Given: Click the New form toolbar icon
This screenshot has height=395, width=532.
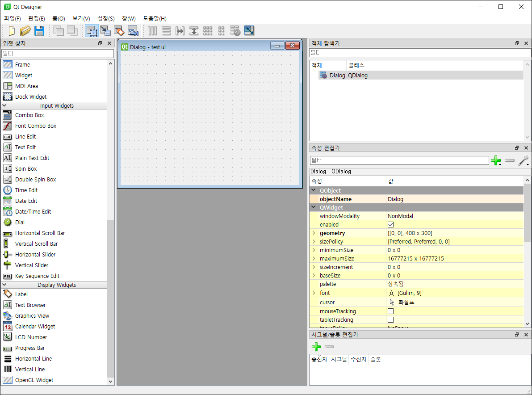Looking at the screenshot, I should [x=12, y=31].
